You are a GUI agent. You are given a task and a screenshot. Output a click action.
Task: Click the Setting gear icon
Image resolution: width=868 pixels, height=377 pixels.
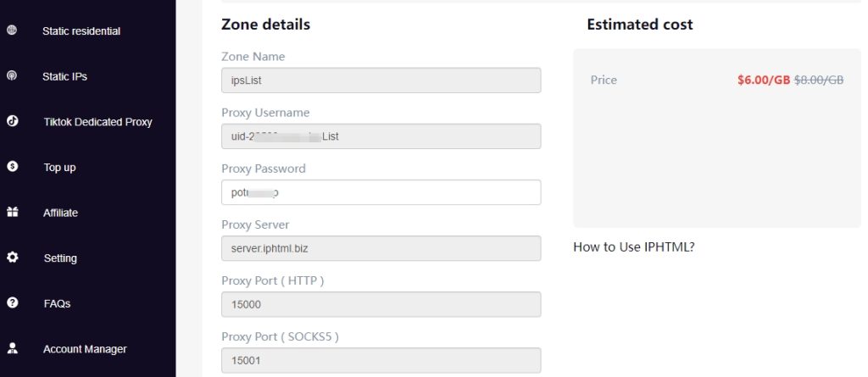(x=12, y=258)
